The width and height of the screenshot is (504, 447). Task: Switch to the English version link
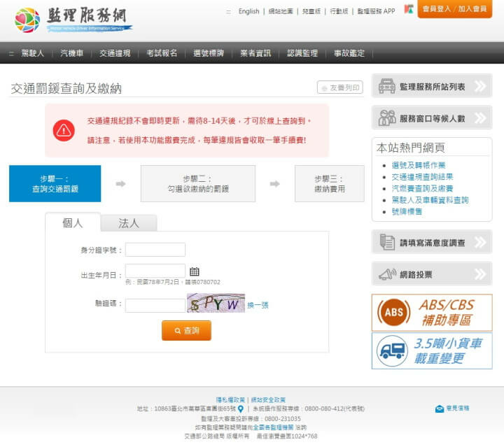[248, 12]
